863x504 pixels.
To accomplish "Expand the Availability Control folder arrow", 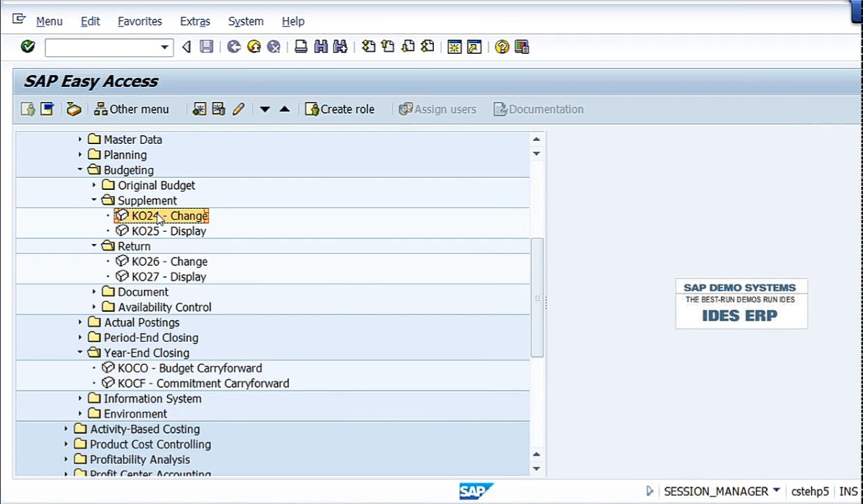I will coord(94,307).
